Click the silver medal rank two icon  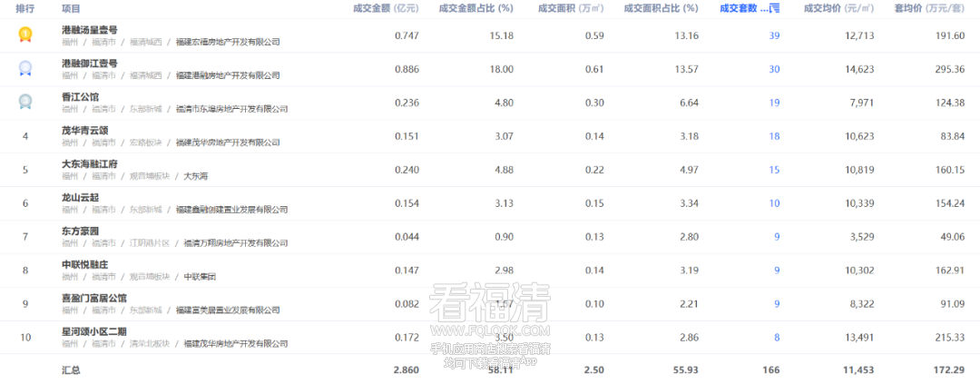point(25,68)
